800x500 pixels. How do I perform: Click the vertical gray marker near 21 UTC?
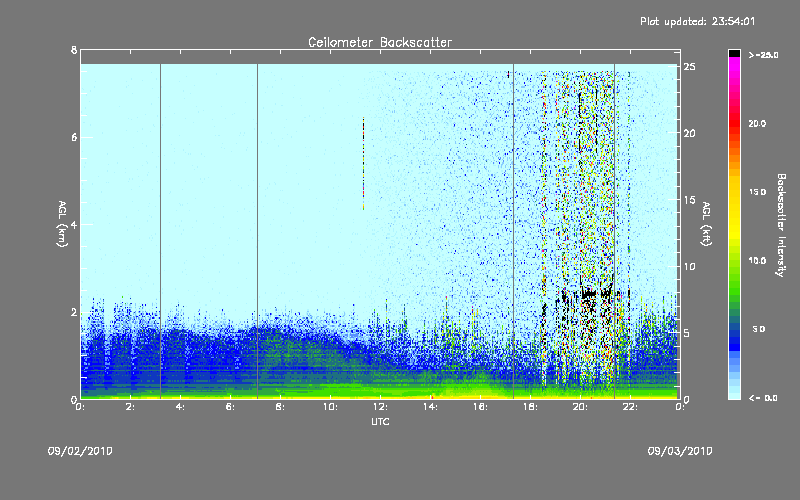pyautogui.click(x=615, y=231)
